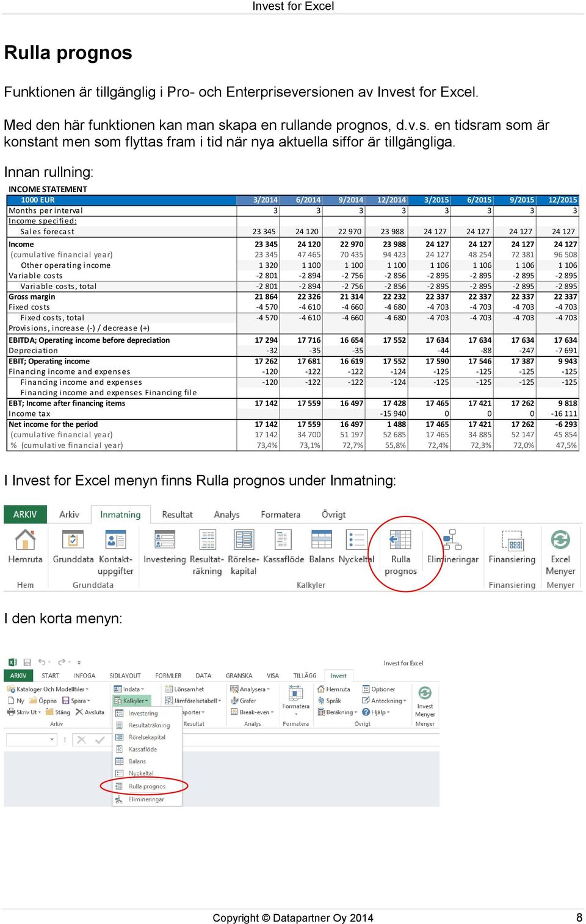Click the Gross margin row label
The width and height of the screenshot is (586, 924).
pyautogui.click(x=32, y=297)
